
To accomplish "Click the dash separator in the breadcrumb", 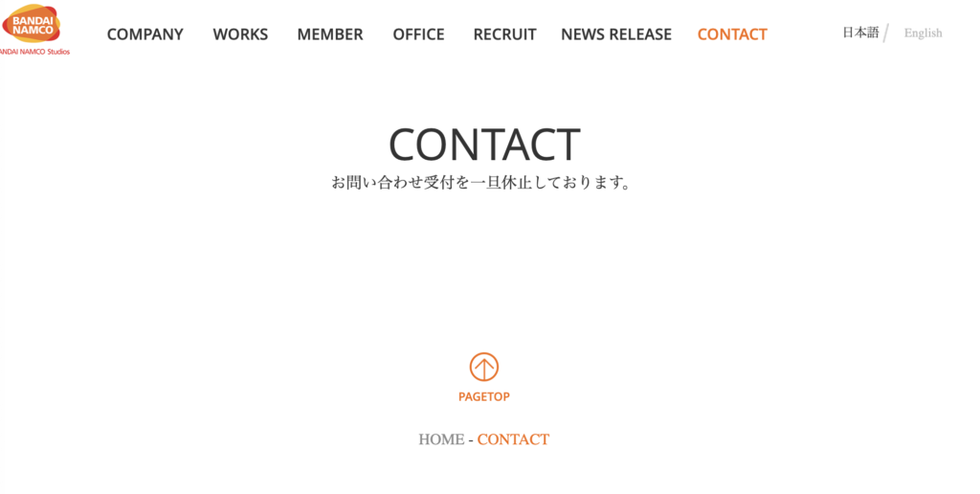I will point(471,440).
